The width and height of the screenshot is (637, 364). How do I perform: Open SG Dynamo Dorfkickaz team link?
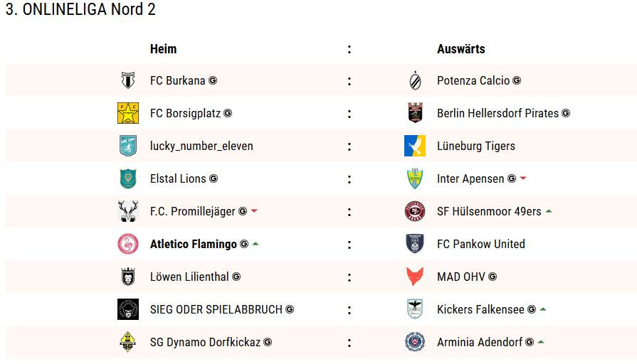point(205,342)
